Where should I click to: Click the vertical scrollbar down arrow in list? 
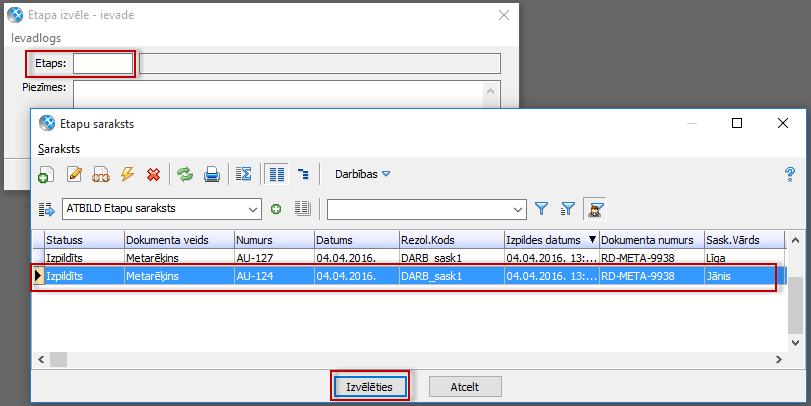click(x=796, y=343)
